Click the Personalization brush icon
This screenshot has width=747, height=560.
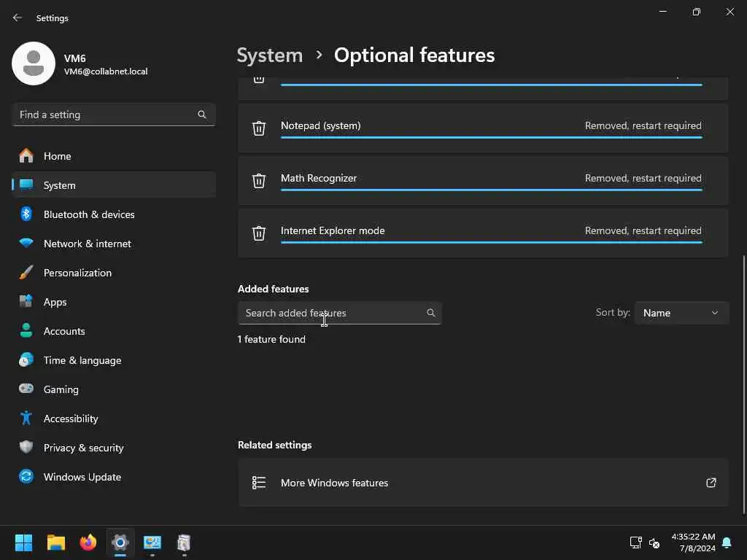[x=26, y=273]
